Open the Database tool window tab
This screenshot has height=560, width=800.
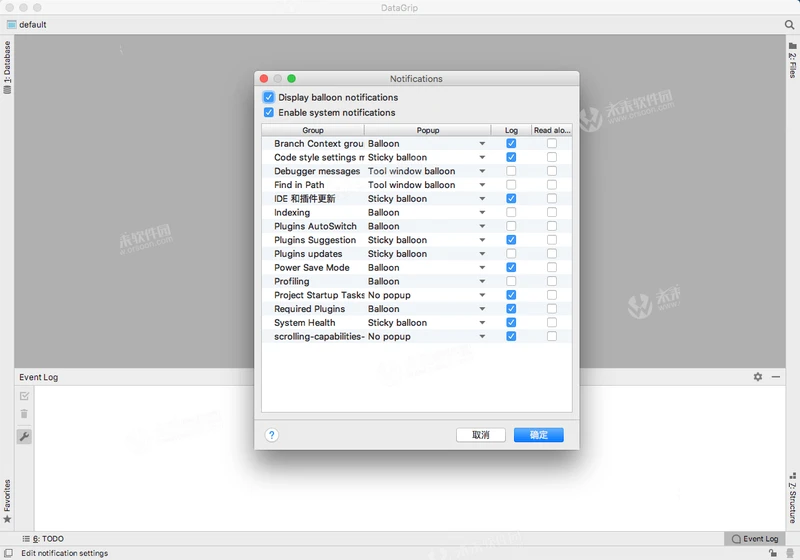pyautogui.click(x=7, y=67)
